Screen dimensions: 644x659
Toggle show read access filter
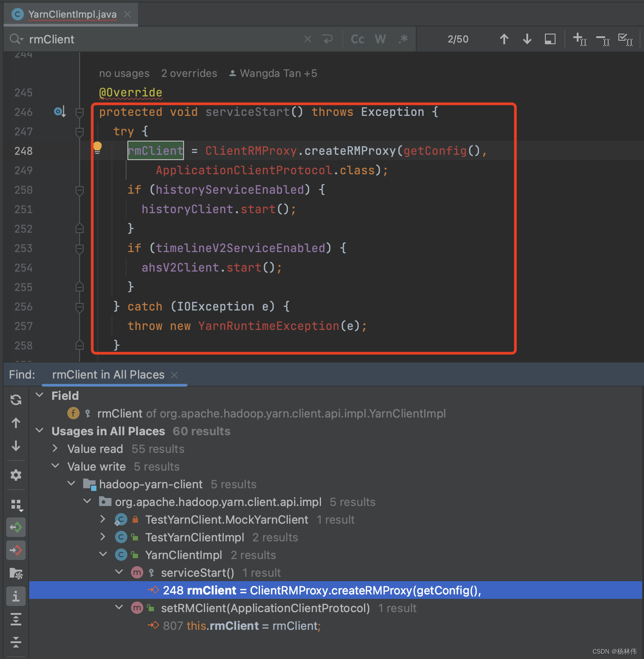[16, 527]
